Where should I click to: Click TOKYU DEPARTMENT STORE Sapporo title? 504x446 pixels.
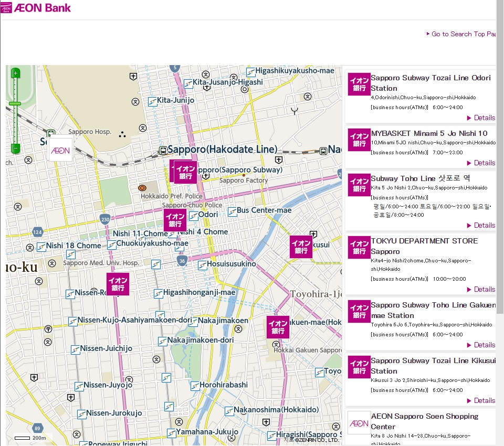(x=424, y=246)
